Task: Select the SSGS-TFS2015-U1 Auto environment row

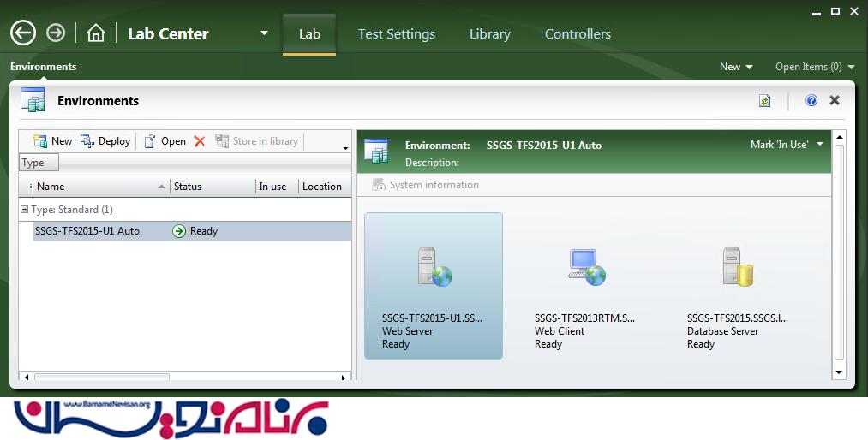Action: tap(87, 231)
